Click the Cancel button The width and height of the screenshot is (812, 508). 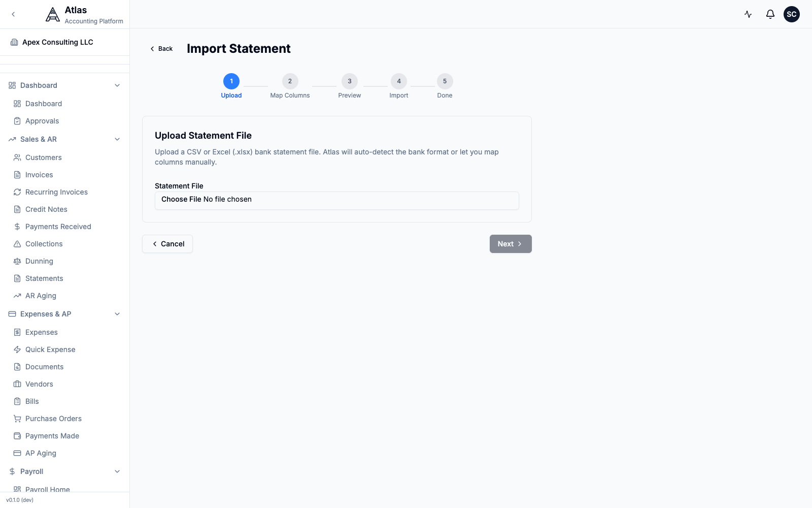[167, 244]
